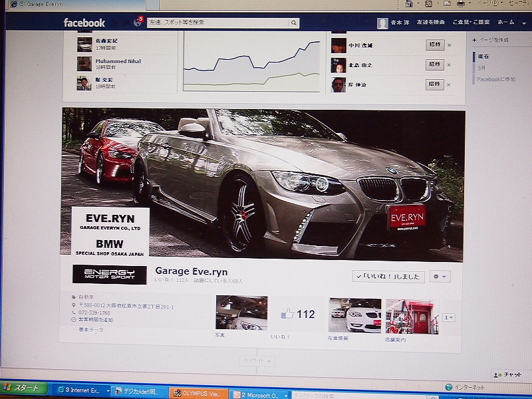The height and width of the screenshot is (399, 532).
Task: Expand the apps row counter dropdown
Action: (x=449, y=317)
